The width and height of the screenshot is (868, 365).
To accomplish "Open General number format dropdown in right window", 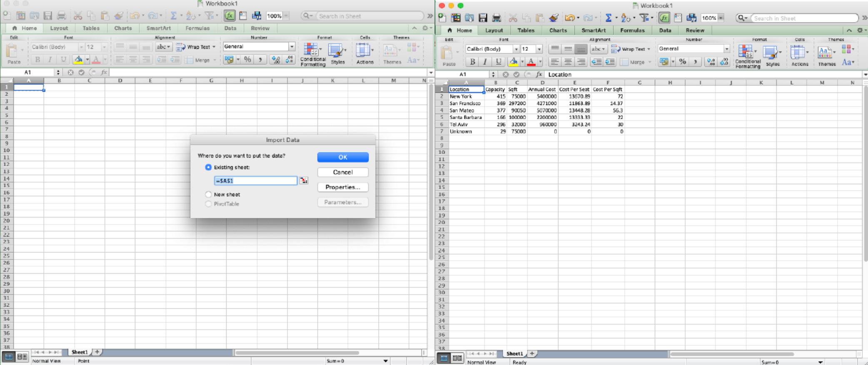I will point(726,49).
